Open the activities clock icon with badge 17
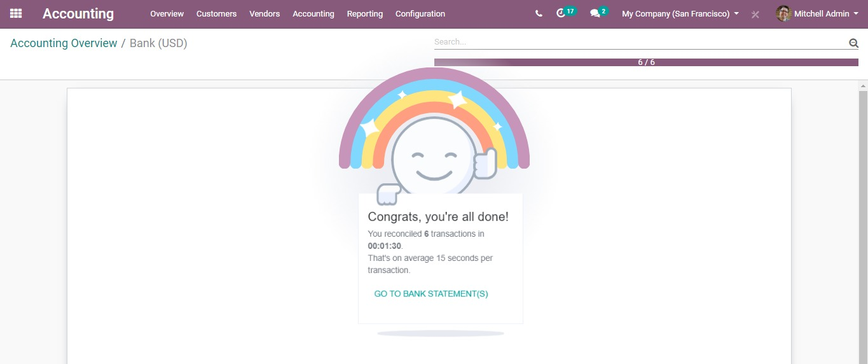The image size is (868, 364). [x=560, y=13]
